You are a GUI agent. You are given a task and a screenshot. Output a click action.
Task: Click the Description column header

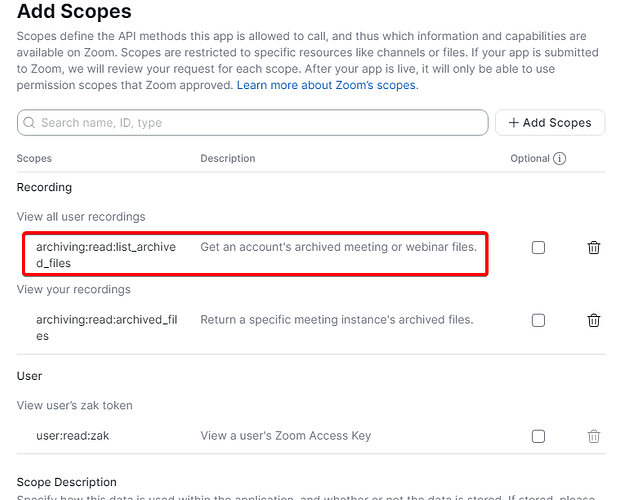point(228,158)
